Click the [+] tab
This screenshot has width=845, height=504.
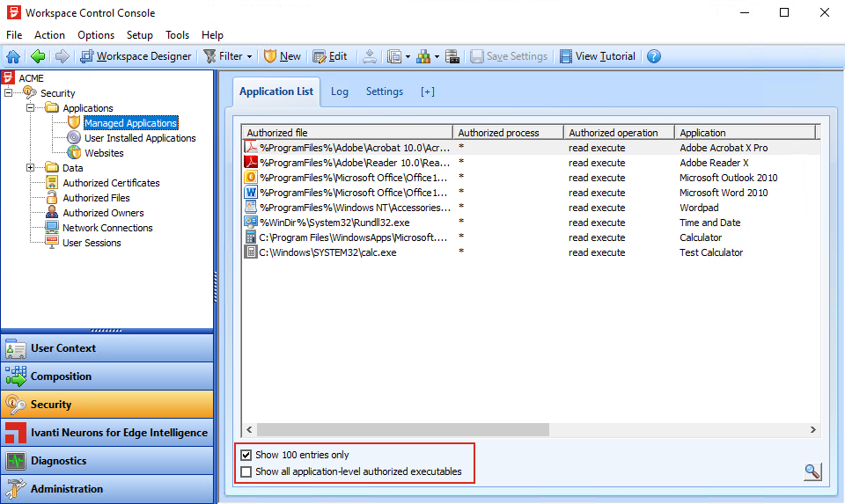(428, 91)
